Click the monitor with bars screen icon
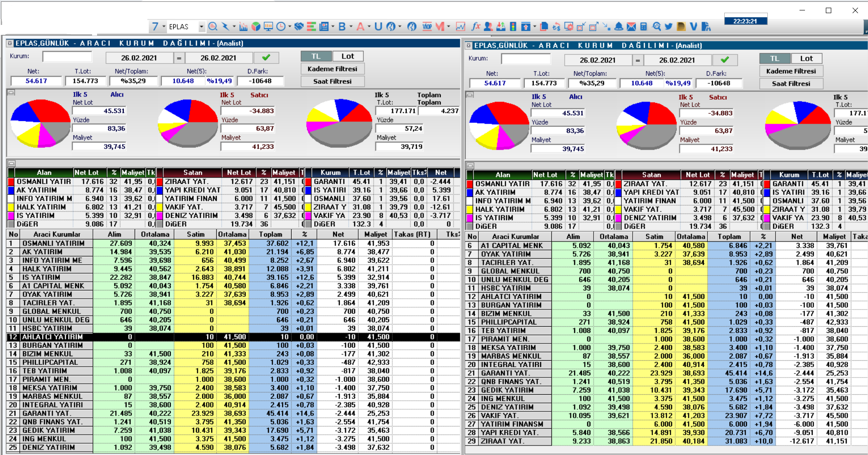Image resolution: width=868 pixels, height=455 pixels. (x=268, y=27)
